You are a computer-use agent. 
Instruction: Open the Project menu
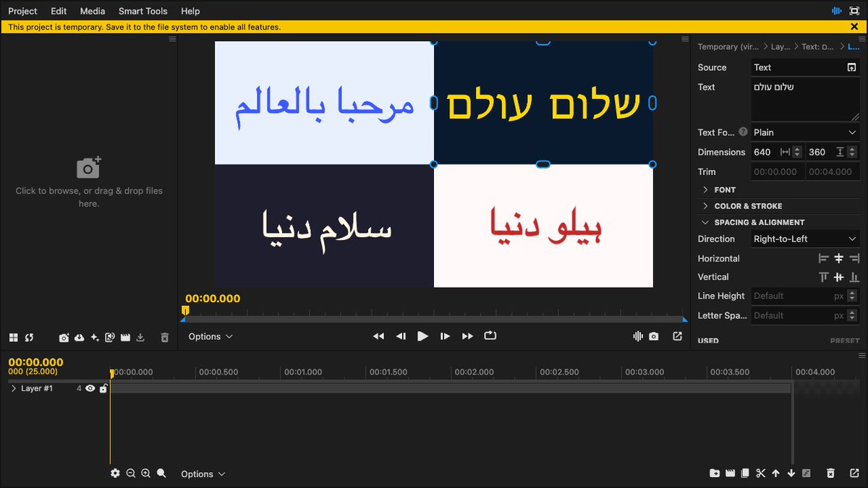22,11
